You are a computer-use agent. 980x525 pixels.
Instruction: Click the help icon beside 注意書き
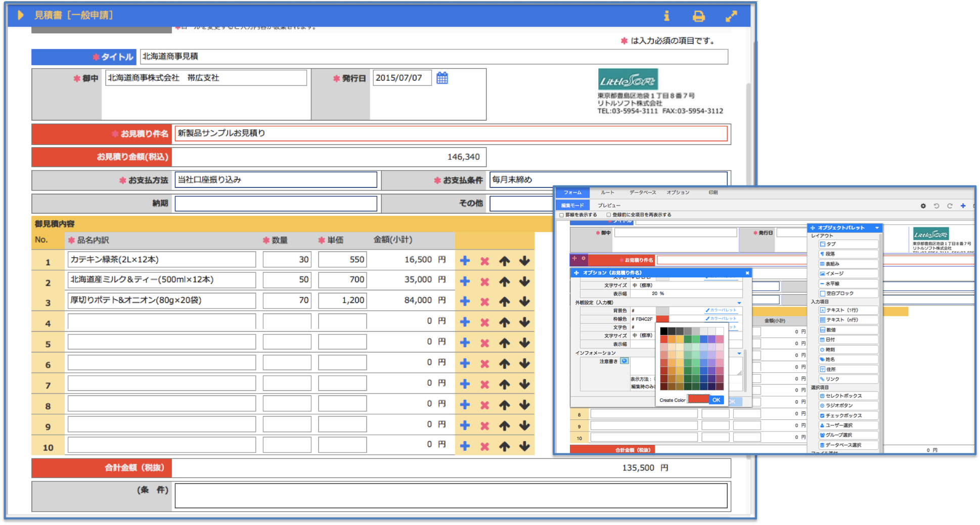pos(625,361)
